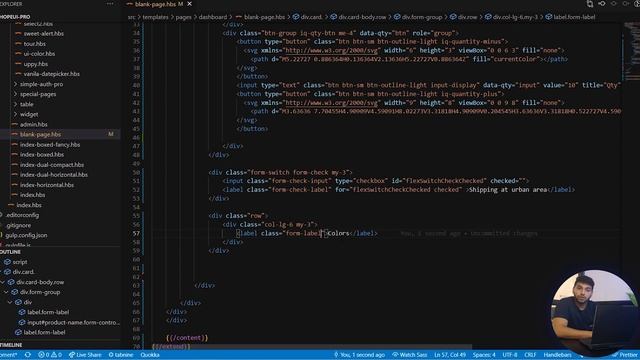
Task: Click UTF-8 encoding in status bar
Action: click(510, 355)
